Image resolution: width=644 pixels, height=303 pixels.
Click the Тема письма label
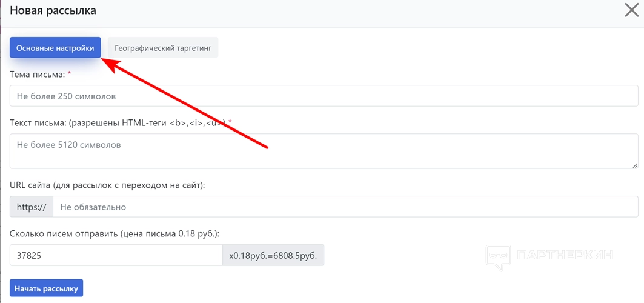[x=37, y=74]
